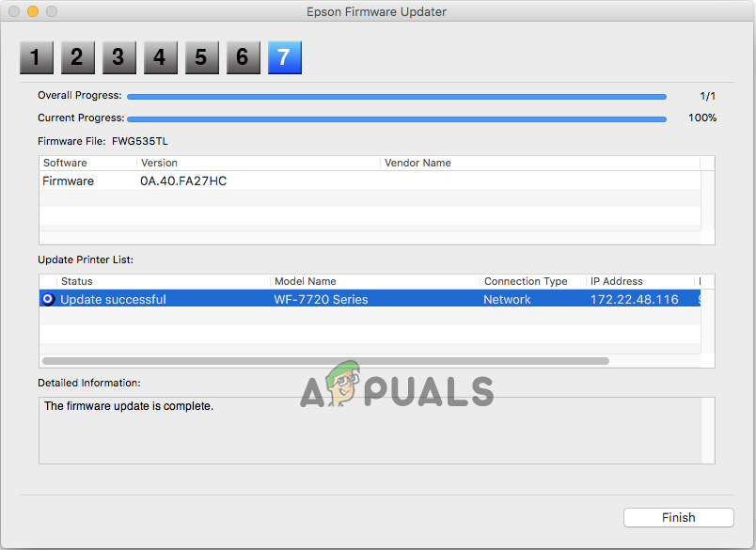Click the yellow minimize window button

click(33, 11)
